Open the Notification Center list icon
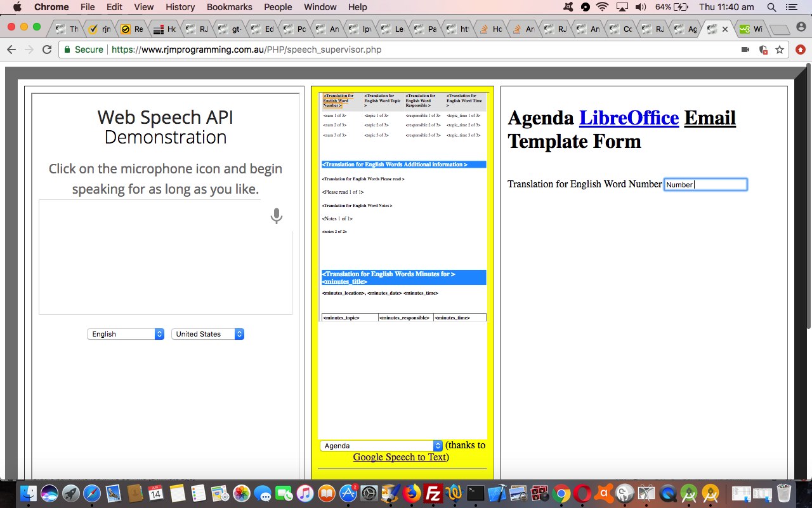Image resolution: width=812 pixels, height=508 pixels. coord(791,7)
